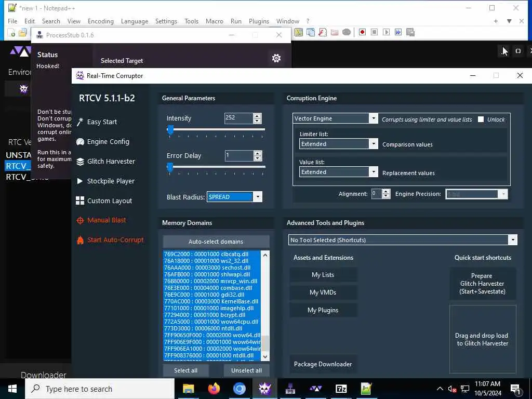The width and height of the screenshot is (532, 399).
Task: Click Error Delay slider handle
Action: coord(170,167)
